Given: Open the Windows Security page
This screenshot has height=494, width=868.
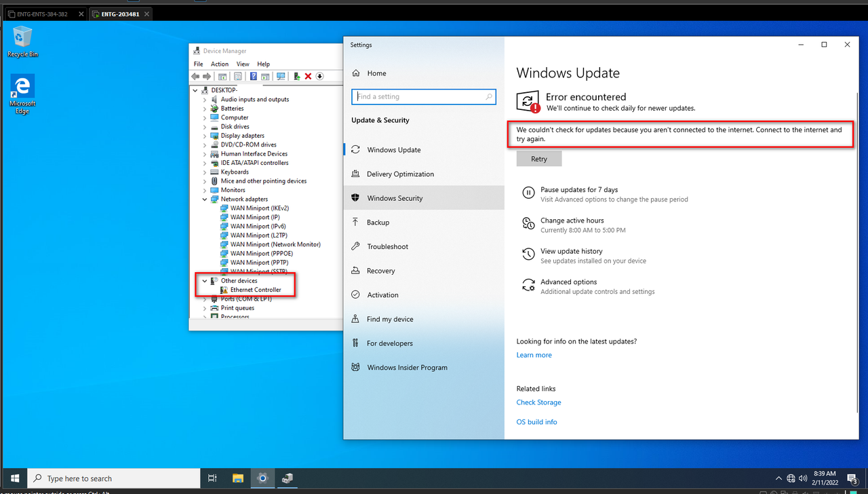Looking at the screenshot, I should tap(424, 198).
